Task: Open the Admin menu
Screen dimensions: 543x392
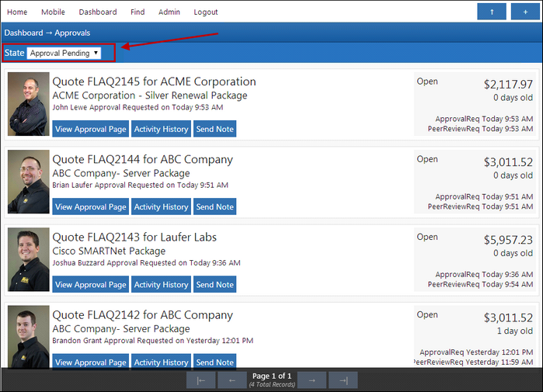Action: point(169,12)
